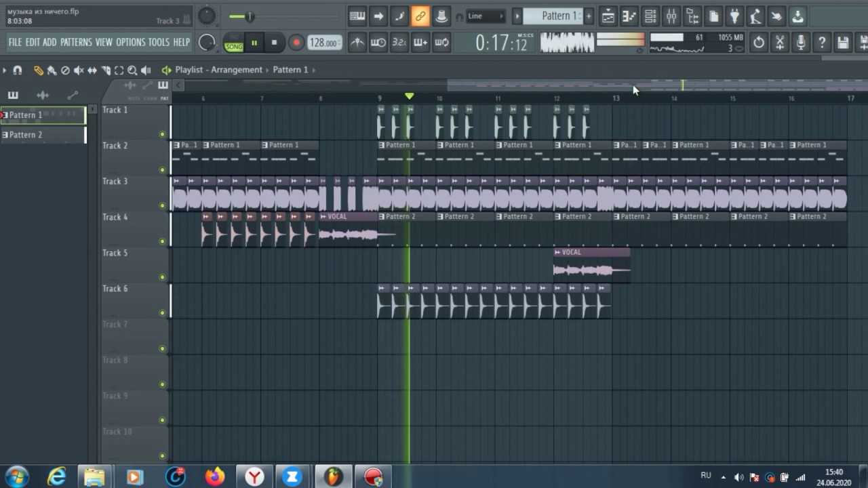Viewport: 868px width, 488px height.
Task: Select the slice tool in playlist toolbar
Action: (106, 70)
